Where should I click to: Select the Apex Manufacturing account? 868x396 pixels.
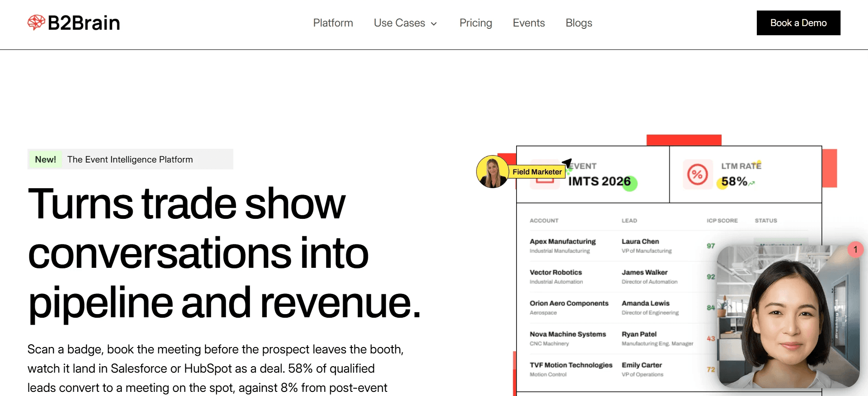point(563,241)
